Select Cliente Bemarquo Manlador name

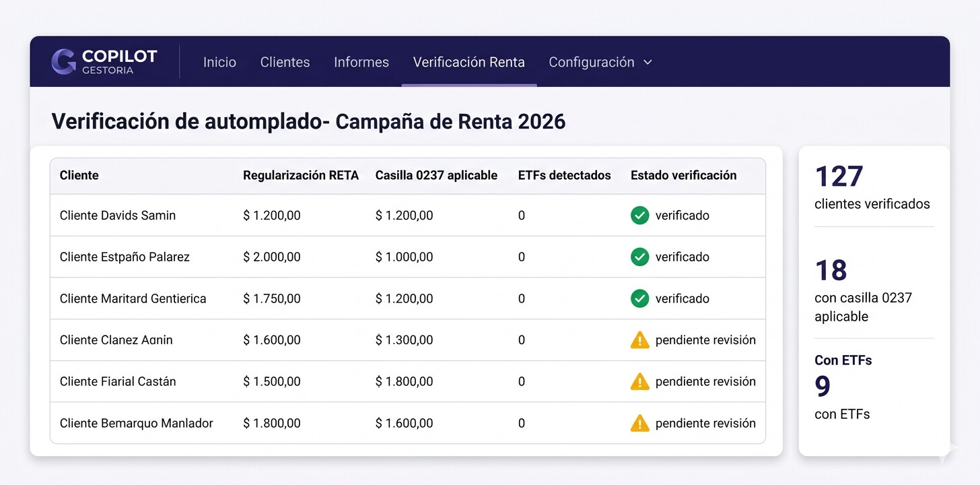click(137, 423)
